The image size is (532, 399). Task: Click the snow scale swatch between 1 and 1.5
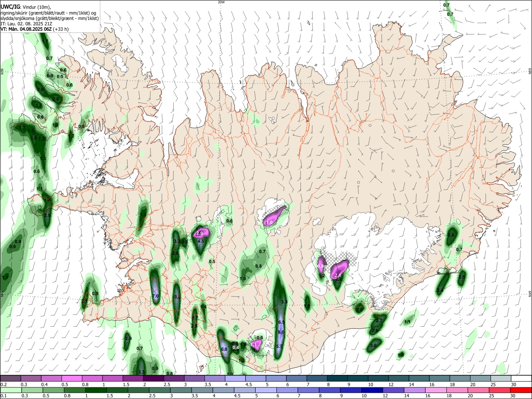pyautogui.click(x=112, y=378)
